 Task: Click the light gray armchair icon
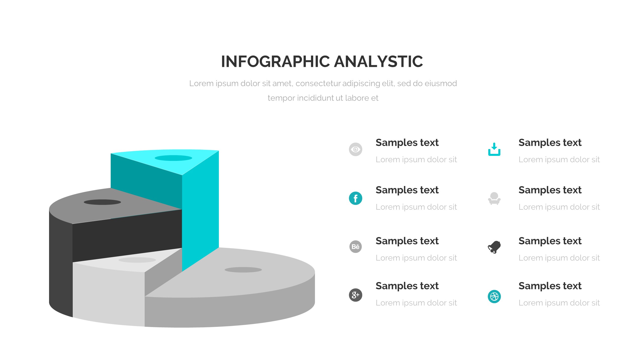coord(494,199)
